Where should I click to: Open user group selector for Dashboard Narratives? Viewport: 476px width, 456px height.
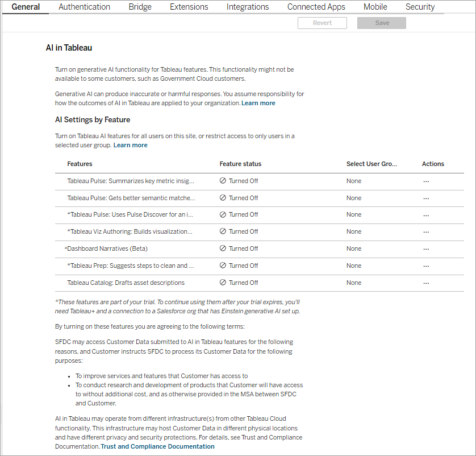coord(353,248)
